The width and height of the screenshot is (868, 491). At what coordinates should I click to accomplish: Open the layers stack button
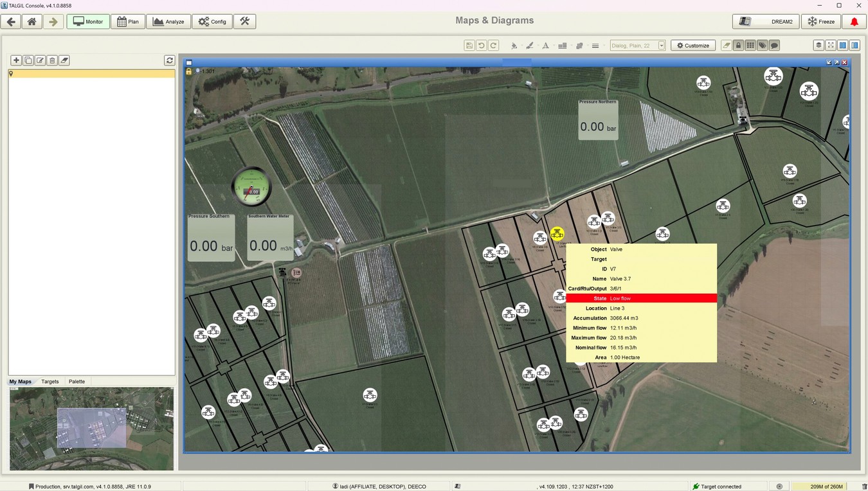tap(818, 46)
